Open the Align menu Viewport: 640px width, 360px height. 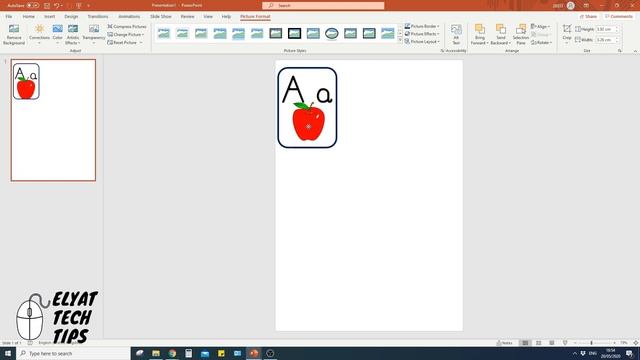540,27
